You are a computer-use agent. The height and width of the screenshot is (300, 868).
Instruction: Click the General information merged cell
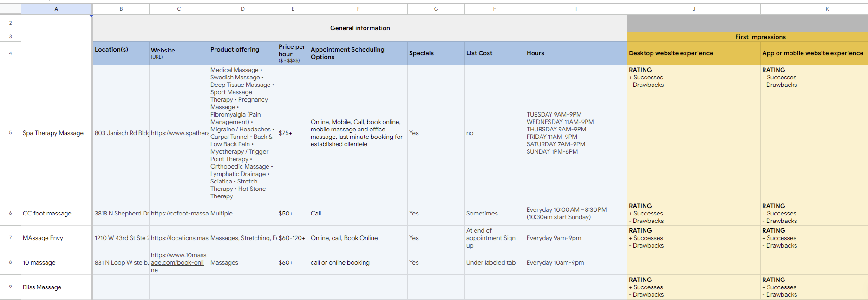360,28
